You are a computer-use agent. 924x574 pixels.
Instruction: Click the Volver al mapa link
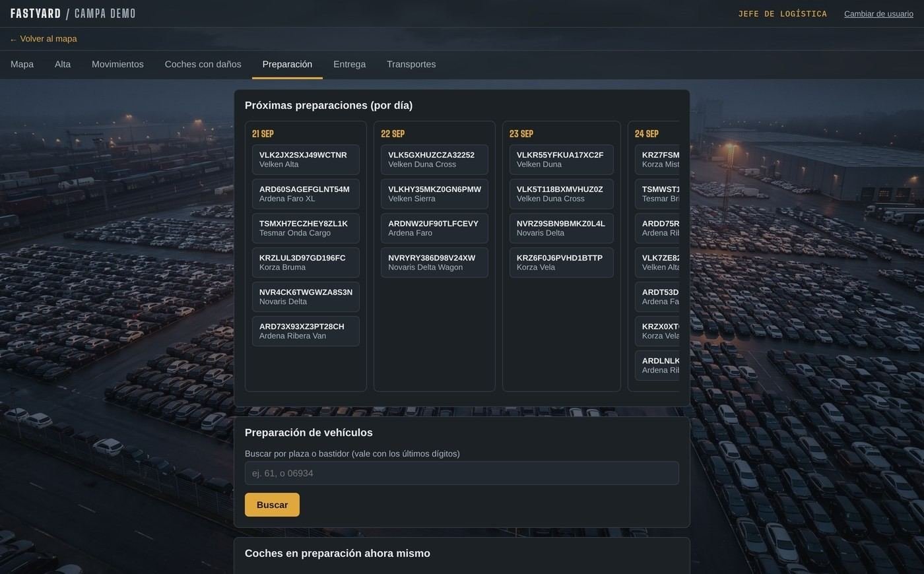point(44,39)
